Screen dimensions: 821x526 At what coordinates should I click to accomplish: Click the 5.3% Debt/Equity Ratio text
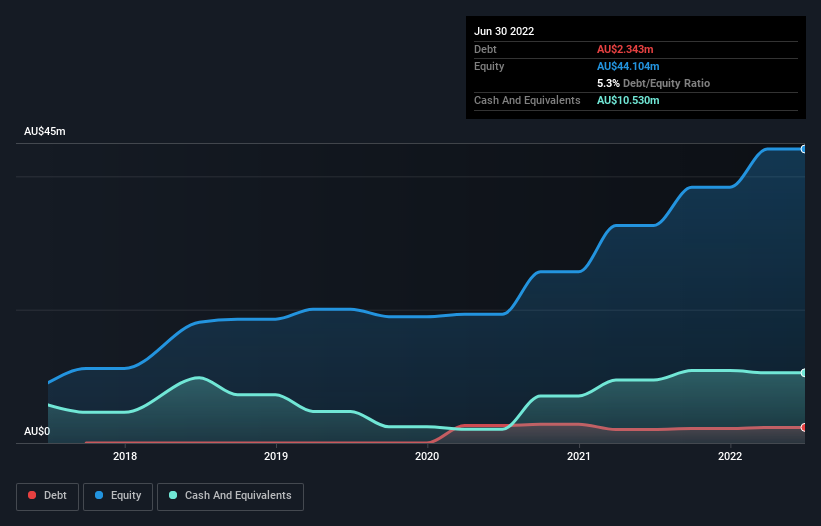[653, 83]
